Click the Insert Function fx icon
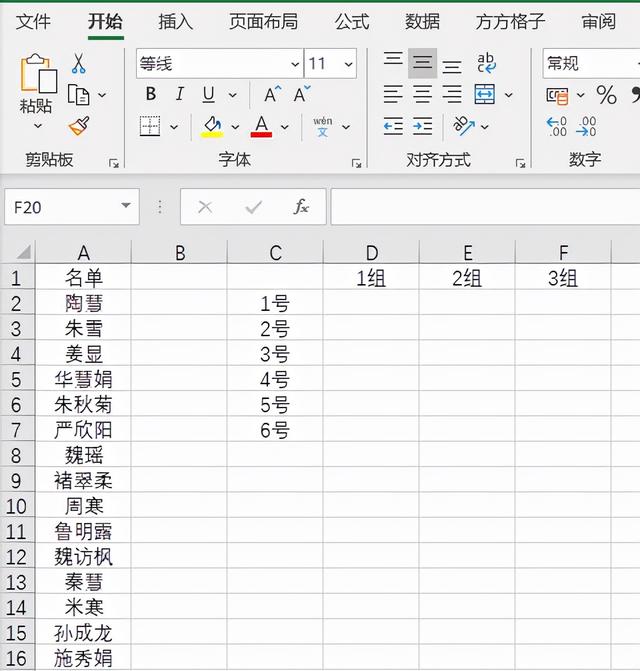This screenshot has width=640, height=671. [x=301, y=207]
